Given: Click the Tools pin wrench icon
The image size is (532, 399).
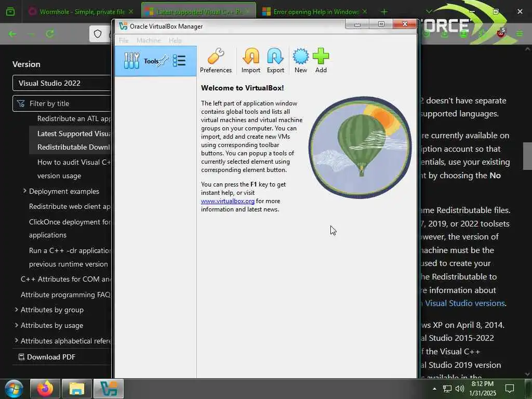Looking at the screenshot, I should 164,61.
